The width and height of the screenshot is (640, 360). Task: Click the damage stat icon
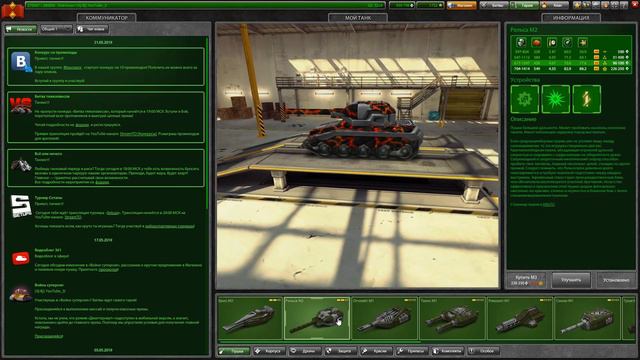click(x=521, y=42)
